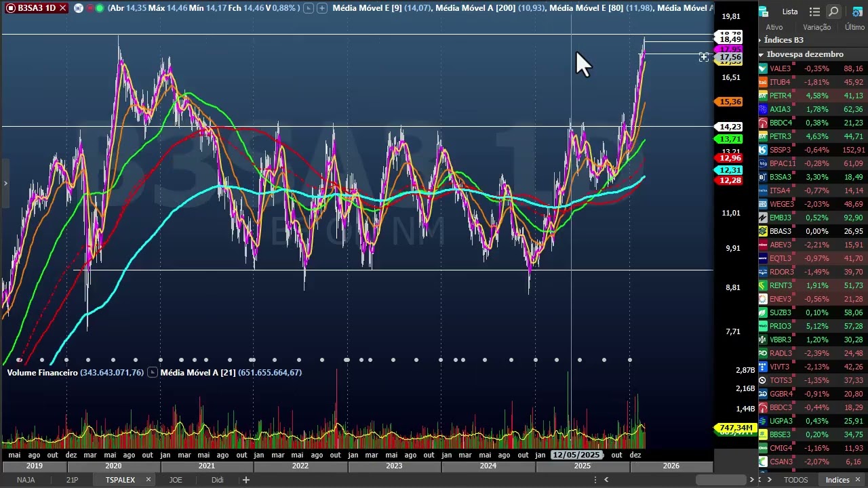The height and width of the screenshot is (488, 868).
Task: Open the list view menu icon
Action: tap(815, 12)
